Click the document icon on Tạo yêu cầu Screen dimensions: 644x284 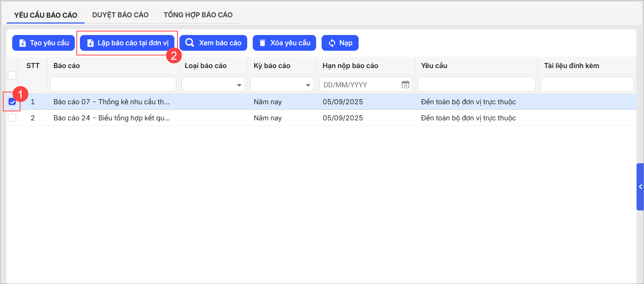23,43
